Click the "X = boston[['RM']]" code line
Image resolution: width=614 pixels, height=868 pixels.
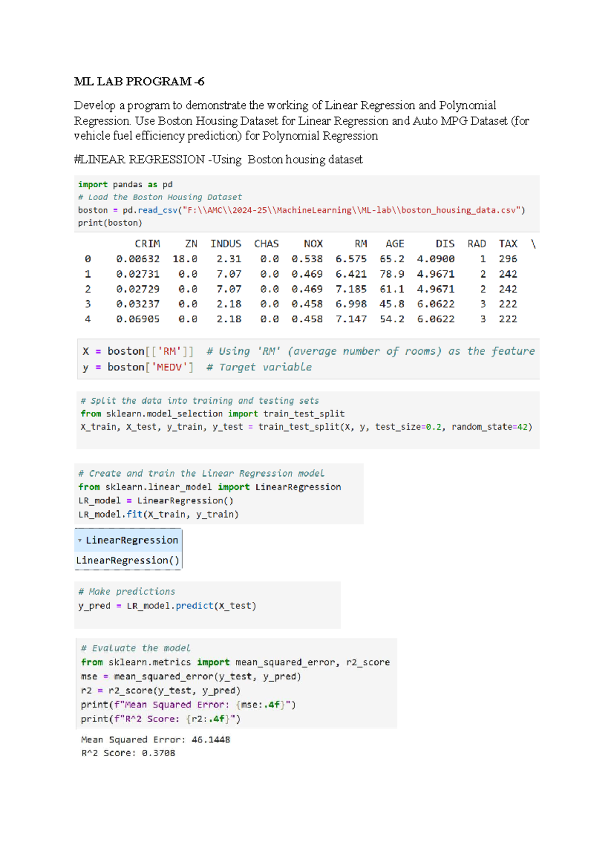tap(309, 352)
